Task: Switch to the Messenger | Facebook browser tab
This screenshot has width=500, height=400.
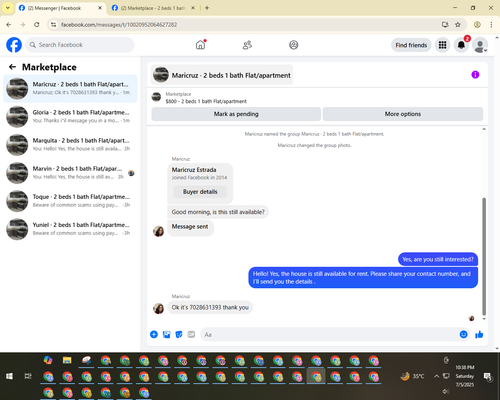Action: click(60, 8)
